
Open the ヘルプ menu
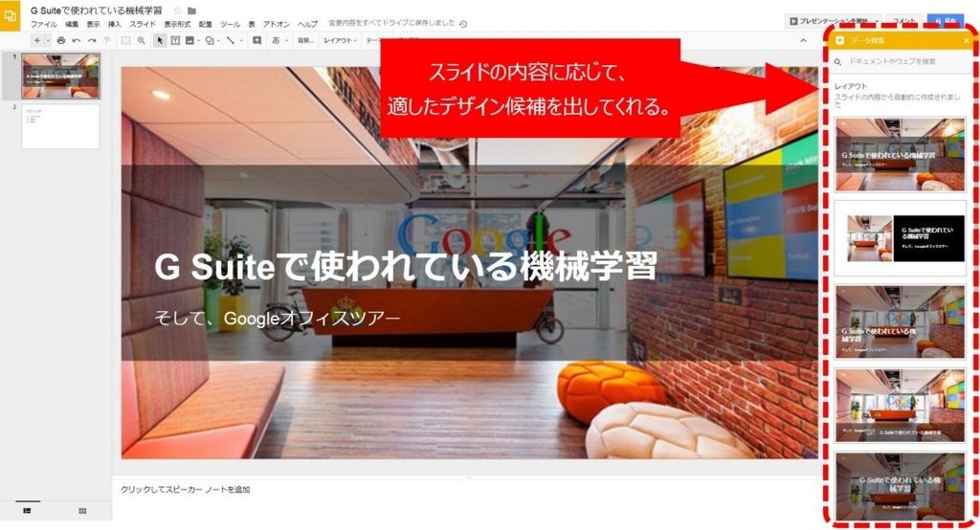[307, 24]
